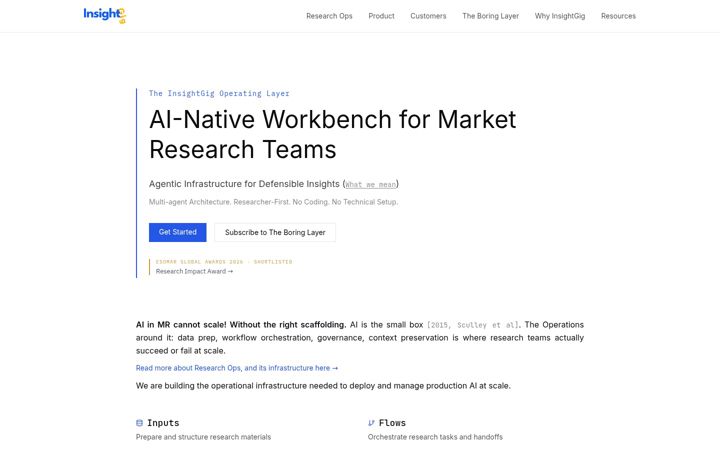Click the 'Flows' heading text
This screenshot has height=450, width=720.
tap(392, 423)
